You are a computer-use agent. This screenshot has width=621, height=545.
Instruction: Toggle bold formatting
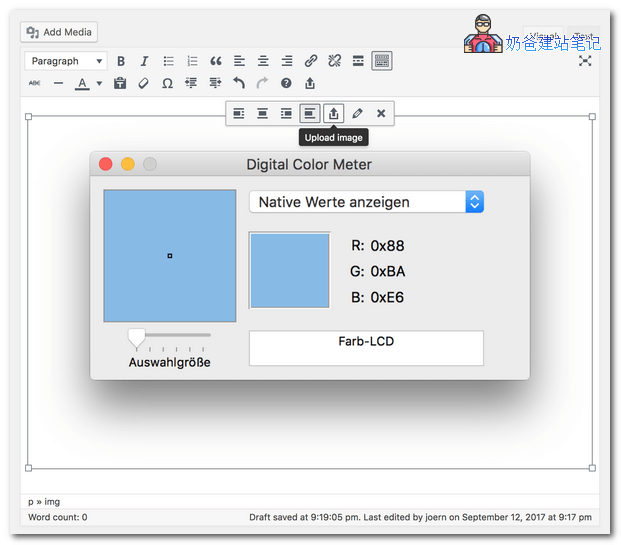point(121,61)
